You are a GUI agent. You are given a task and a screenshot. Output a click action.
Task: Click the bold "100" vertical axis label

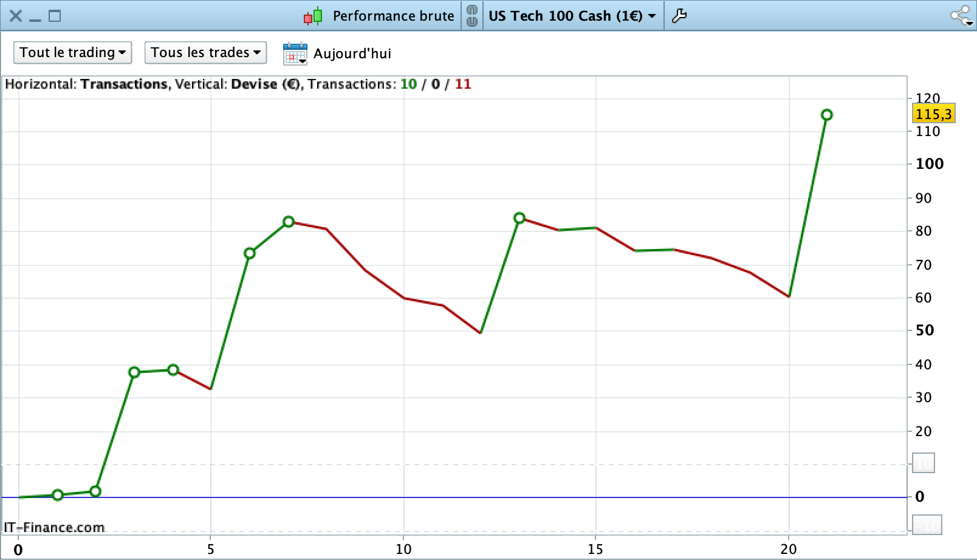[x=930, y=164]
